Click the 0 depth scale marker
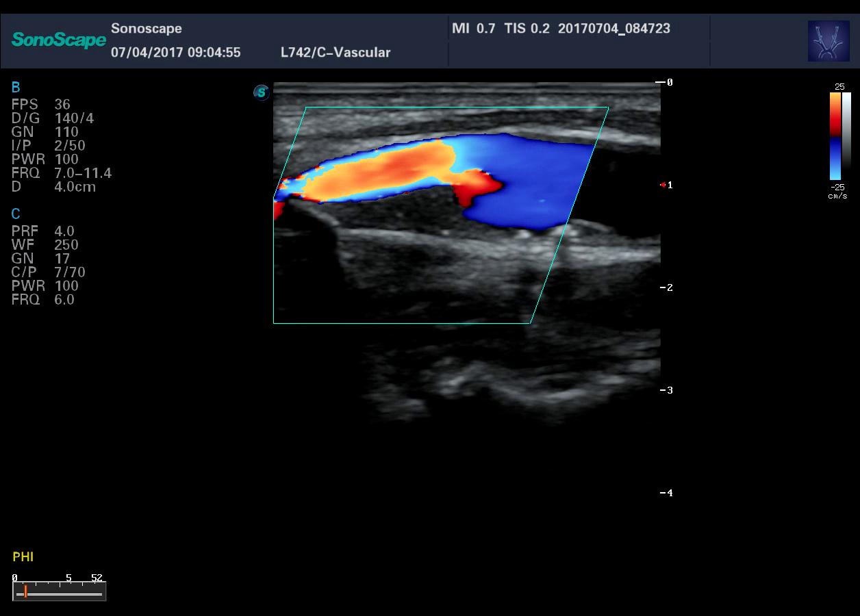Image resolution: width=860 pixels, height=616 pixels. (x=668, y=82)
